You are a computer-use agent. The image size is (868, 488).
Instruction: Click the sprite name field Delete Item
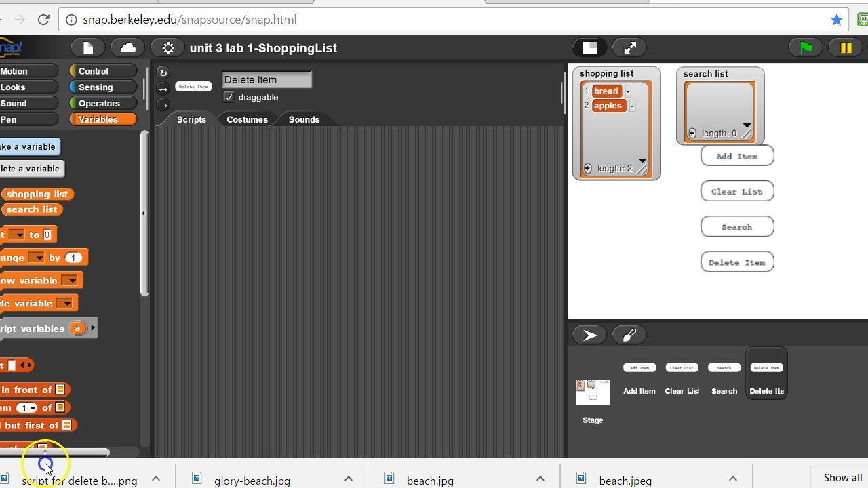267,79
